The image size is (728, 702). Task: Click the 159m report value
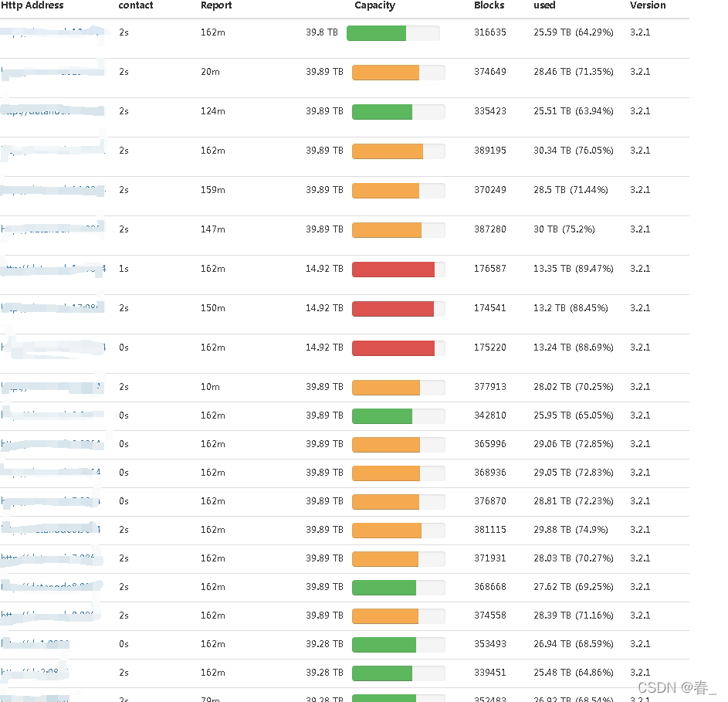pyautogui.click(x=213, y=191)
